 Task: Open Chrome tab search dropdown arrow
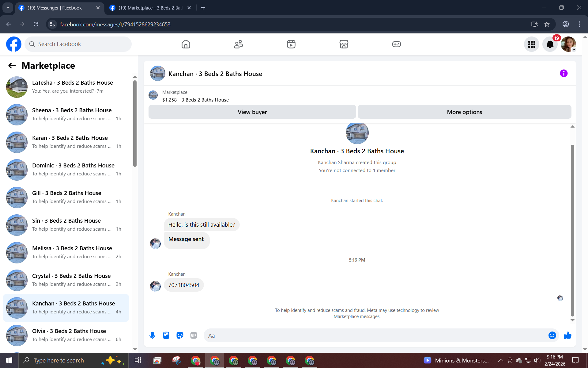pos(8,8)
